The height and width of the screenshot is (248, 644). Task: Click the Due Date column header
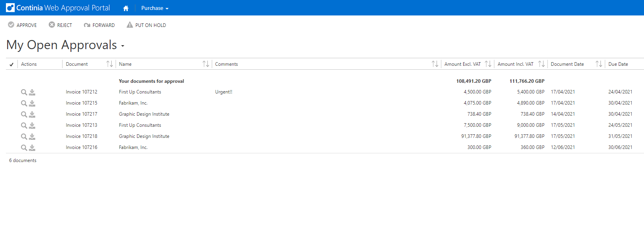618,64
